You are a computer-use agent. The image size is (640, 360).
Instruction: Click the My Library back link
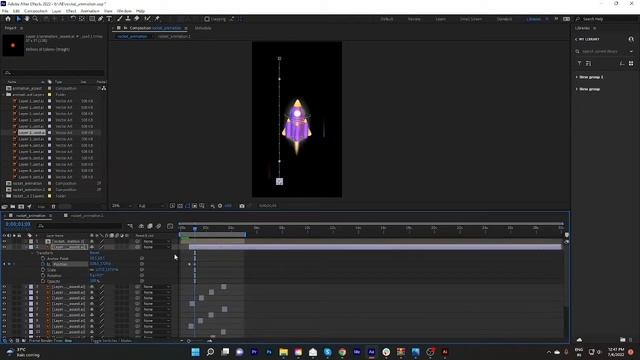pos(587,39)
